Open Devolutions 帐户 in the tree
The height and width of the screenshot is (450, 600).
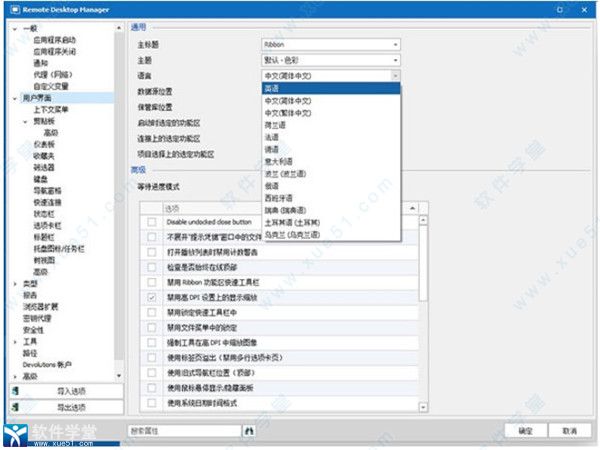point(47,365)
